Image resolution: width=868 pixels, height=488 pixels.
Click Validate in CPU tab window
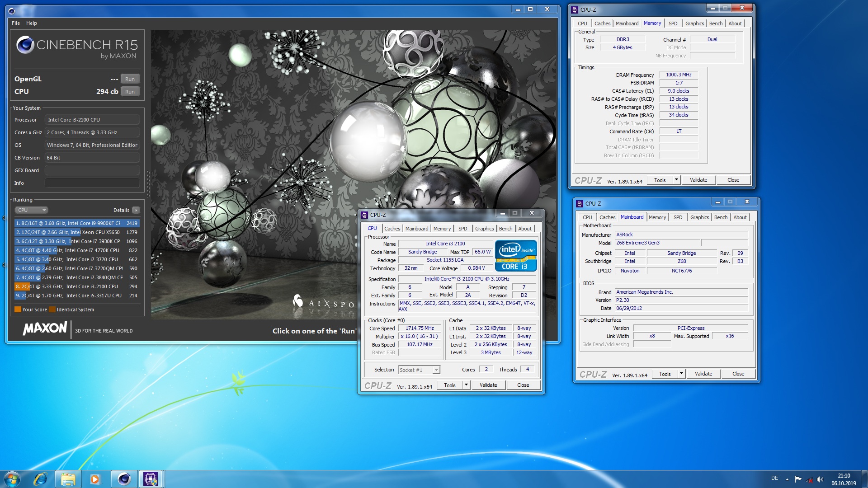pos(488,385)
